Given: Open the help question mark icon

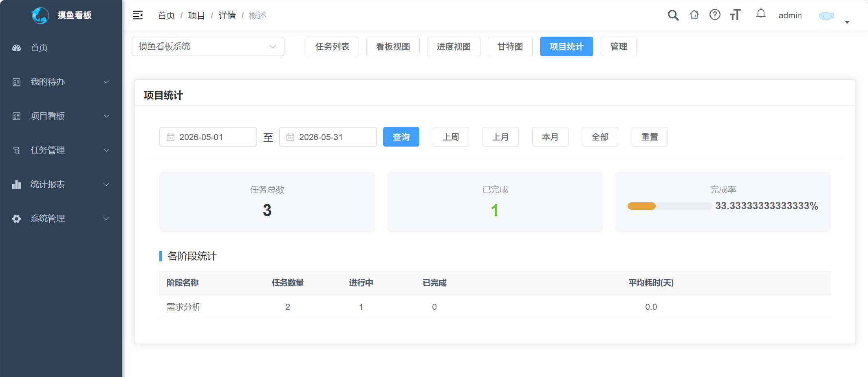Looking at the screenshot, I should pyautogui.click(x=715, y=15).
